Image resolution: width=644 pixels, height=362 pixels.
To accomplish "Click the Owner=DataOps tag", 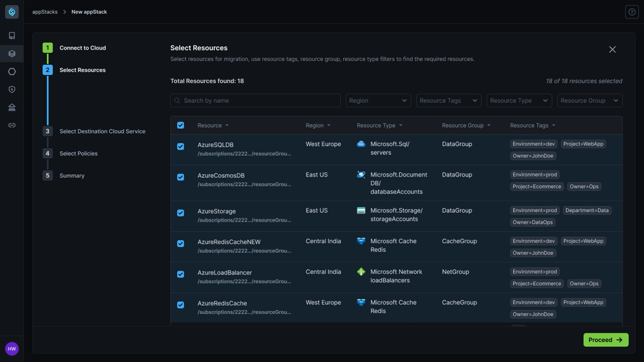I will [533, 222].
